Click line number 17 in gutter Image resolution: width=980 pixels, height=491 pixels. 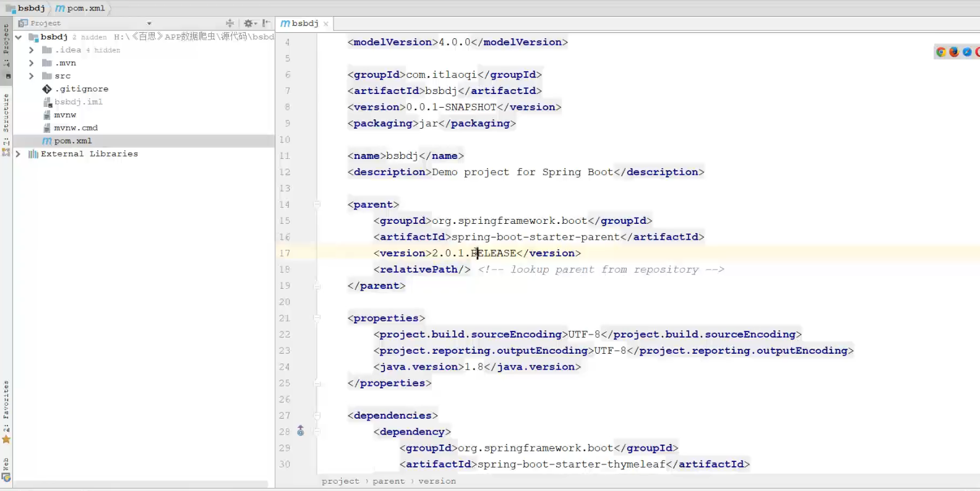pos(285,253)
